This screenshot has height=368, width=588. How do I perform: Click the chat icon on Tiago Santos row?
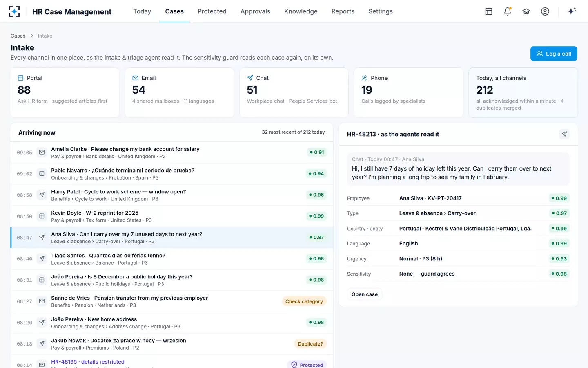pyautogui.click(x=42, y=259)
